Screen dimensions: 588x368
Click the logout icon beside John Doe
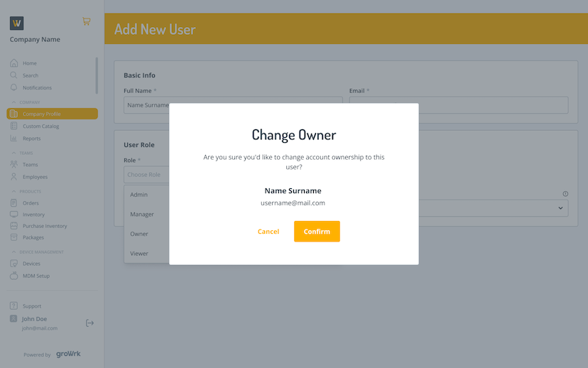point(89,323)
